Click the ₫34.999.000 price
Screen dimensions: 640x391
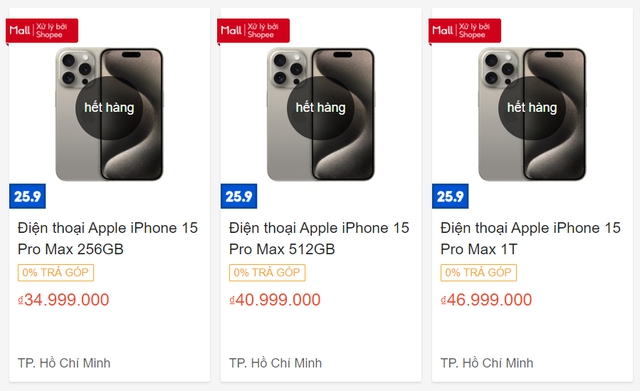click(63, 300)
